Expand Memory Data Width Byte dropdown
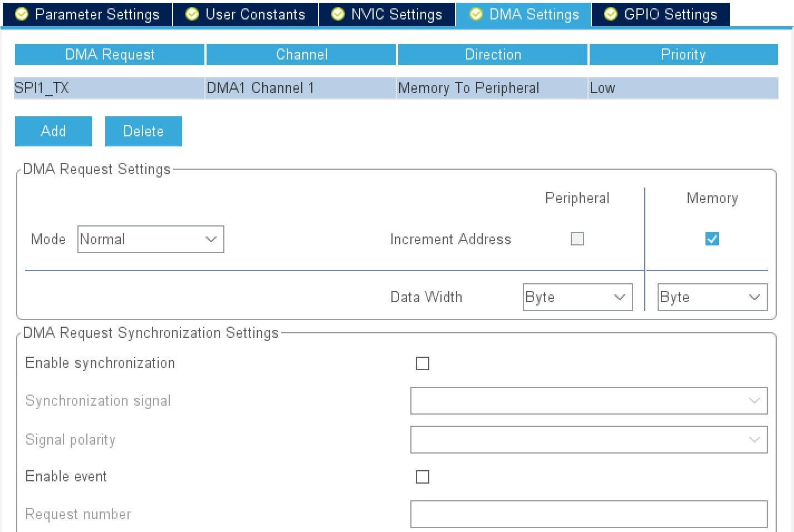The image size is (794, 532). coord(713,297)
